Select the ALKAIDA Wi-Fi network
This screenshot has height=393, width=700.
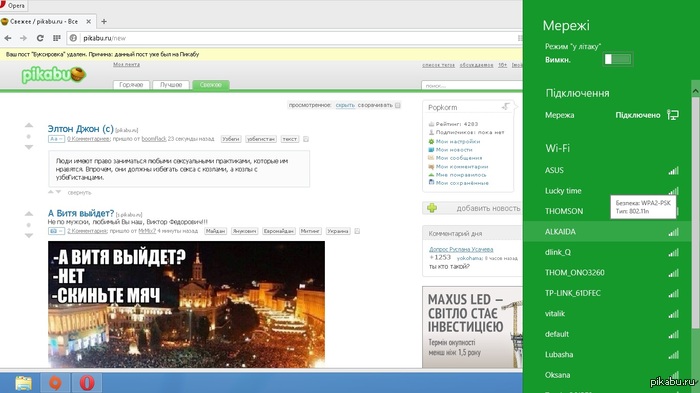click(x=608, y=232)
